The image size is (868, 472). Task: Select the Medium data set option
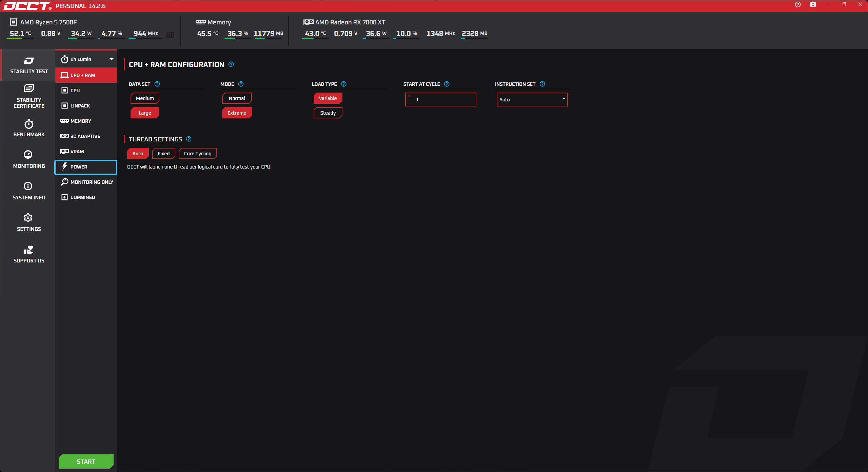(145, 98)
